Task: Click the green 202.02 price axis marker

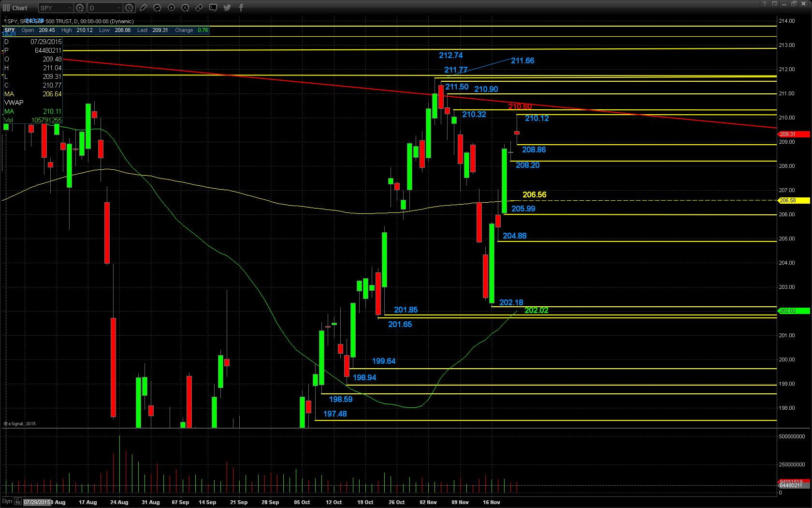Action: pyautogui.click(x=794, y=311)
